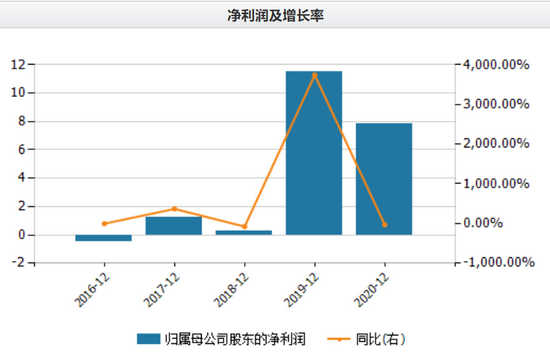Click the 2018-12 growth rate line point
Image resolution: width=550 pixels, height=362 pixels.
click(244, 227)
